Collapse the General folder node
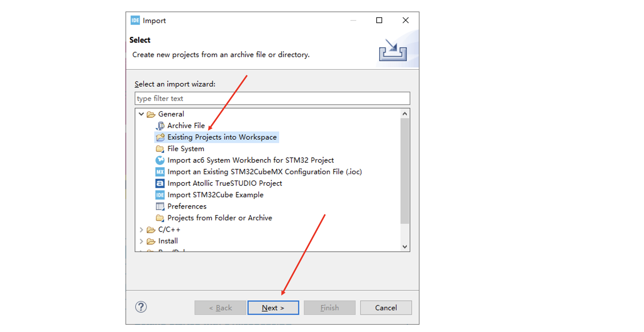This screenshot has width=644, height=332. click(x=141, y=114)
